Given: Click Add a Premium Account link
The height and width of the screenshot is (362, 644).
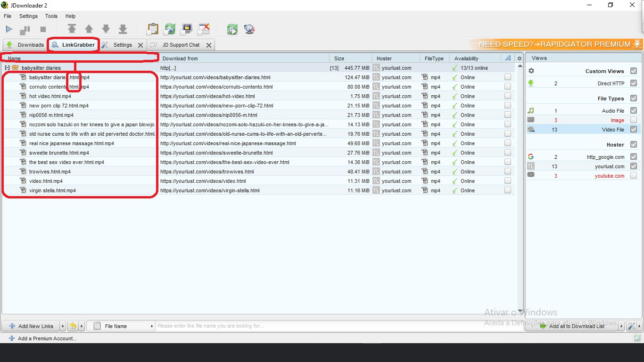Looking at the screenshot, I should tap(43, 338).
